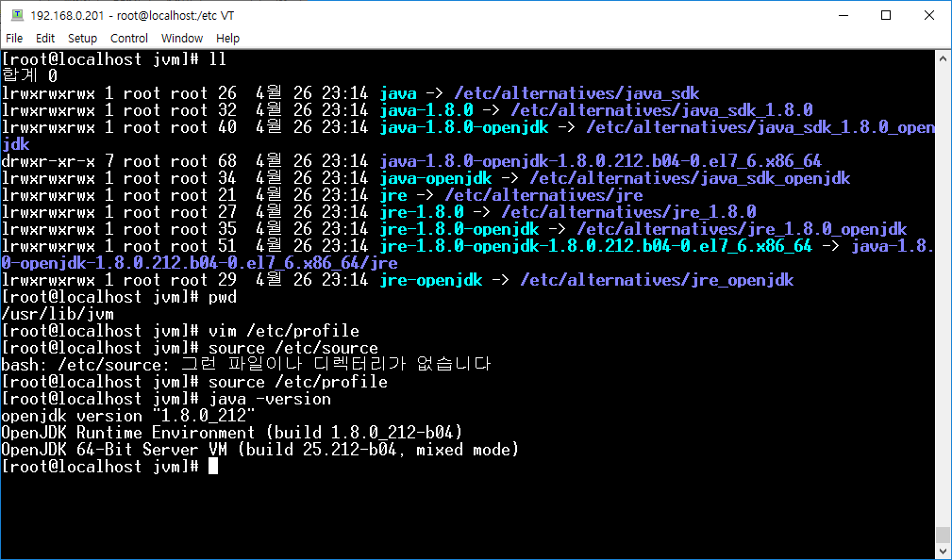Click the '/usr/lib/jvm' pwd output
This screenshot has width=952, height=560.
coord(57,314)
